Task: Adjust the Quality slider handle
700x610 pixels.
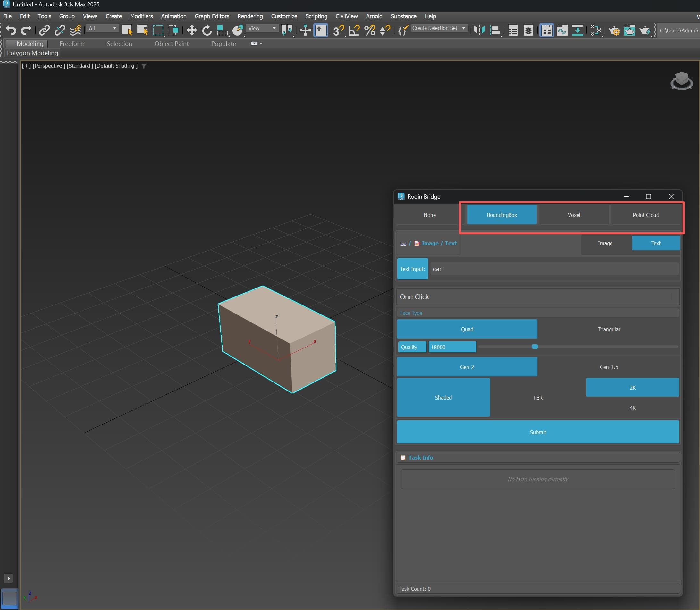Action: coord(535,347)
